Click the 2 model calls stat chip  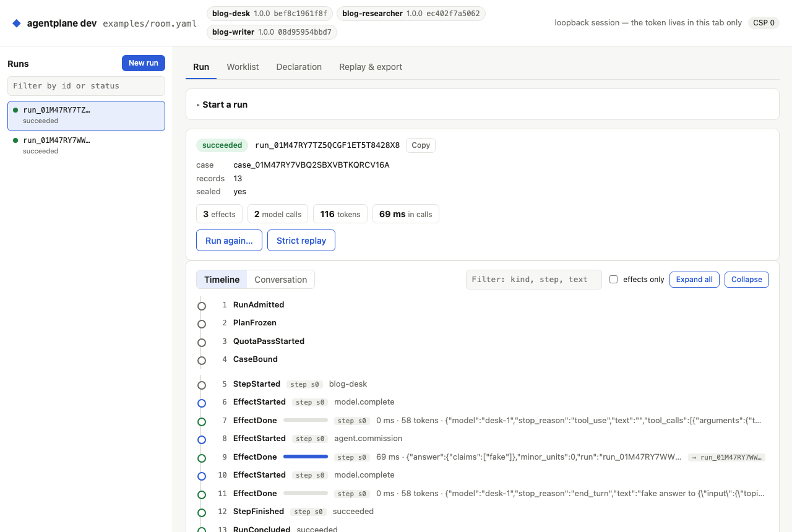[x=278, y=214]
